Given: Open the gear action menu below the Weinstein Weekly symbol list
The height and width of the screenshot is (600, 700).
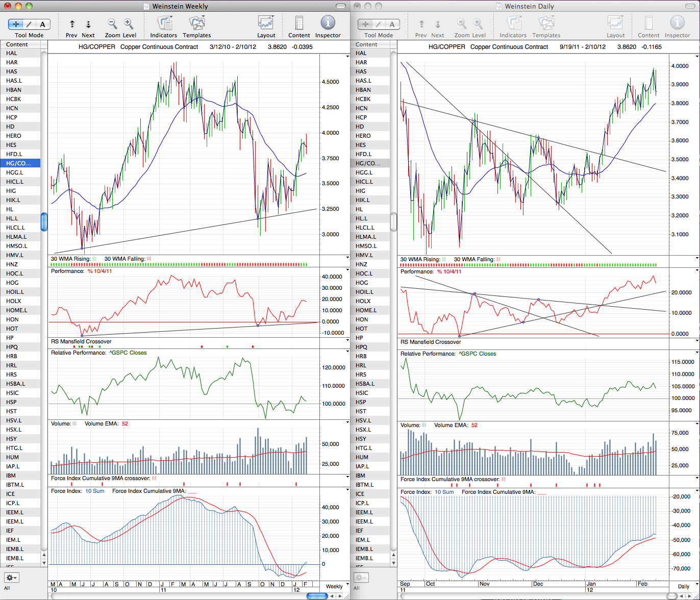Looking at the screenshot, I should (12, 578).
